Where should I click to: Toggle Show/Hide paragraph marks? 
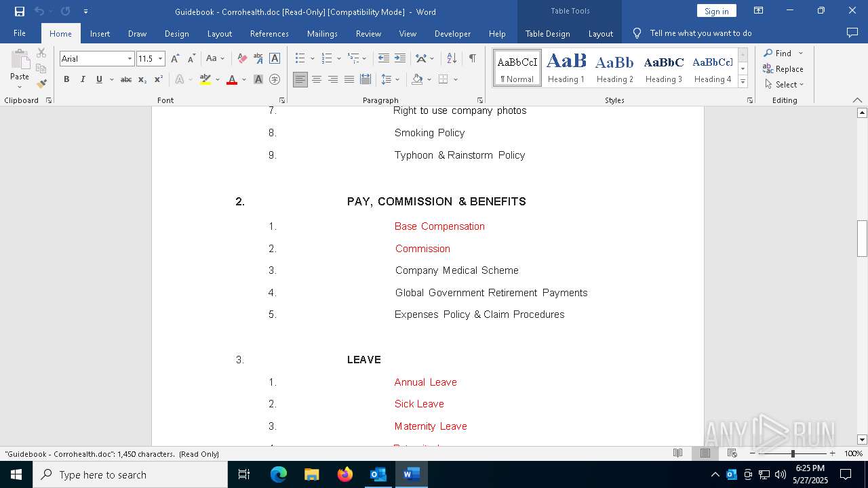472,59
